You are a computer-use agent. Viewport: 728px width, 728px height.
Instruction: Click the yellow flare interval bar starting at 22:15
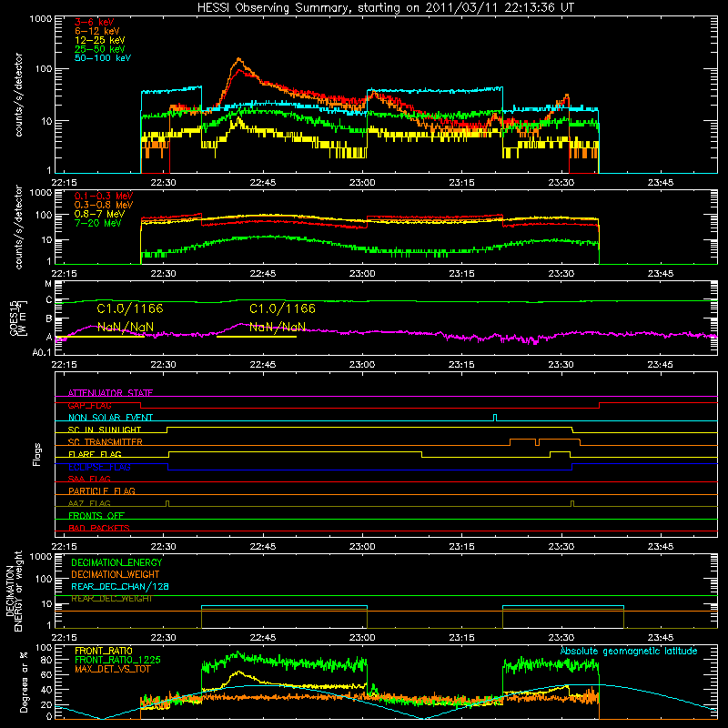point(99,337)
